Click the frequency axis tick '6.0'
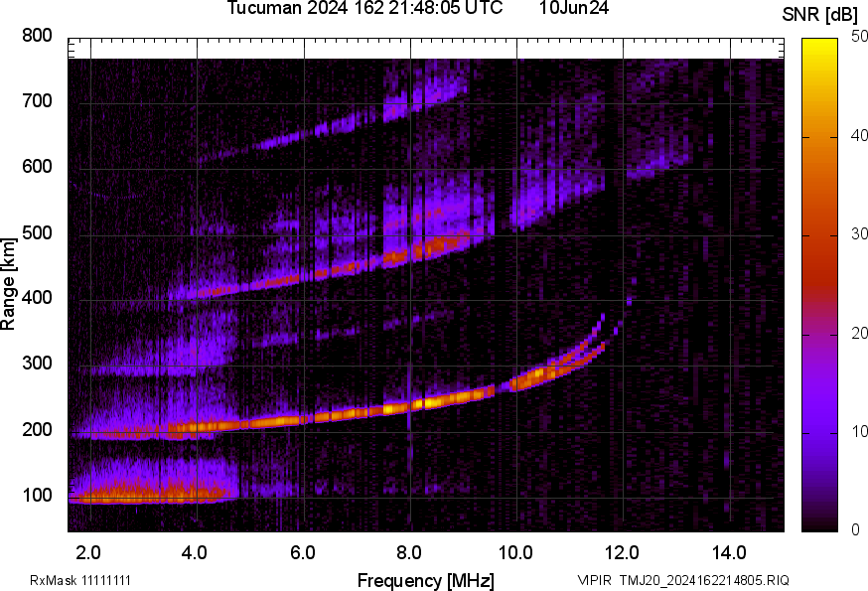Image resolution: width=868 pixels, height=591 pixels. coord(302,553)
